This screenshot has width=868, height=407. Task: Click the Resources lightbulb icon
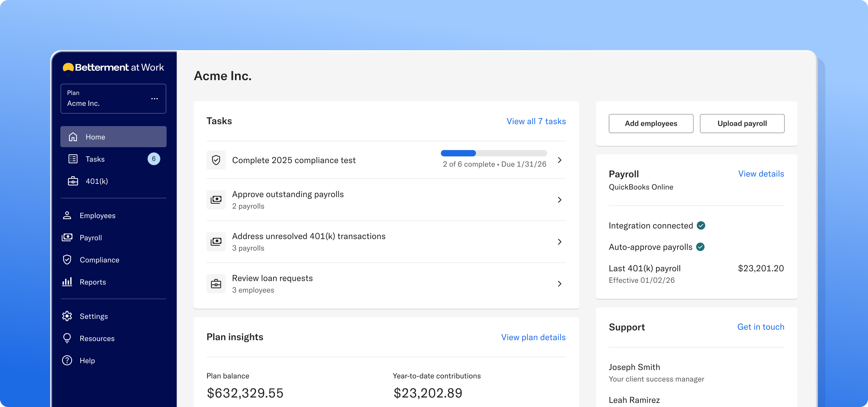67,338
